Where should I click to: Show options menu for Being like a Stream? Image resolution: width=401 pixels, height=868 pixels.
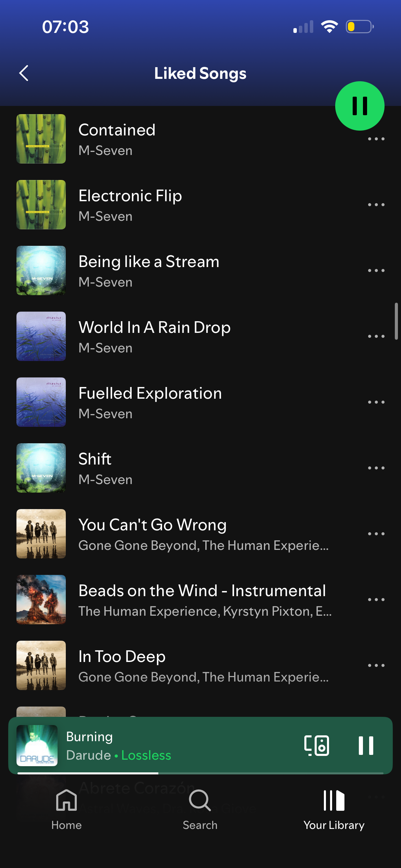[376, 270]
